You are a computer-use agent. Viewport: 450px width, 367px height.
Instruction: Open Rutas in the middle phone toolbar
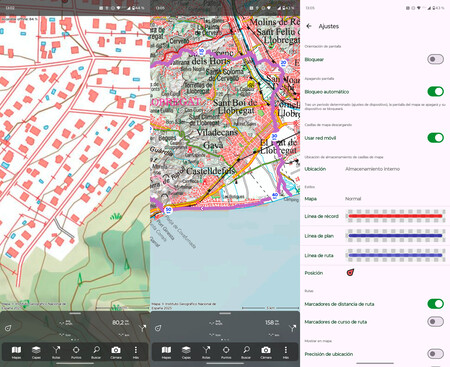click(x=206, y=352)
